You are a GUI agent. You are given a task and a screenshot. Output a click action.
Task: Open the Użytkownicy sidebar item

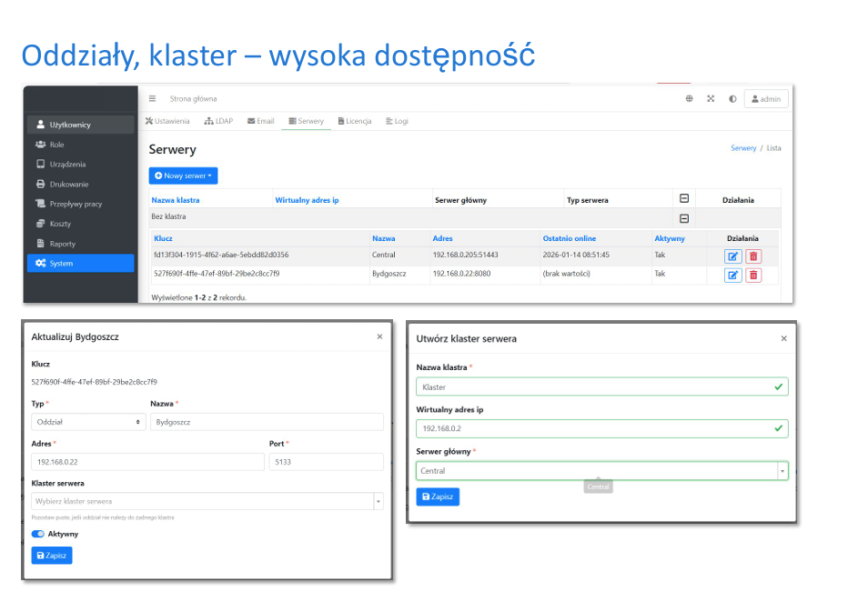[80, 125]
